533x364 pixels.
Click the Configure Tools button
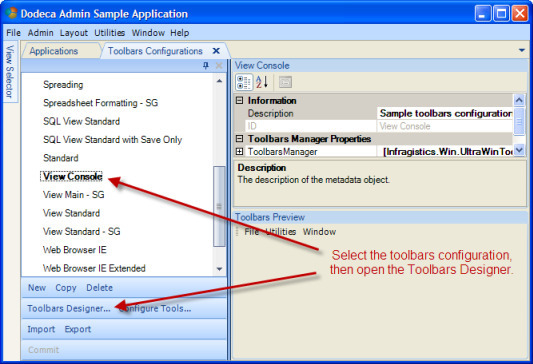[155, 309]
